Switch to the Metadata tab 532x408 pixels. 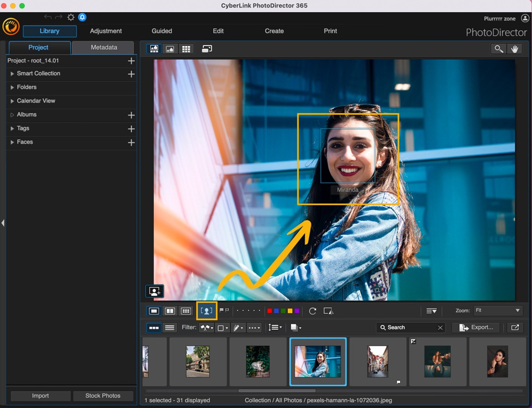[x=103, y=47]
